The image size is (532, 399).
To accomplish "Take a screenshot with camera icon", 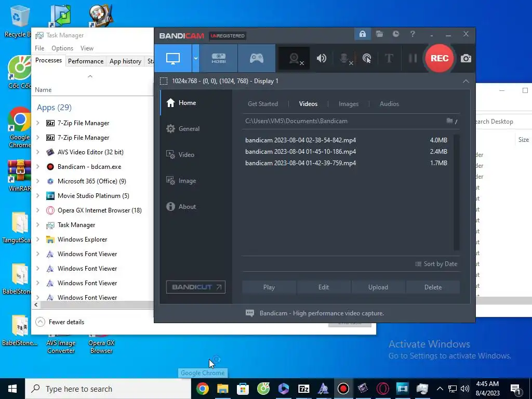I will coord(466,58).
